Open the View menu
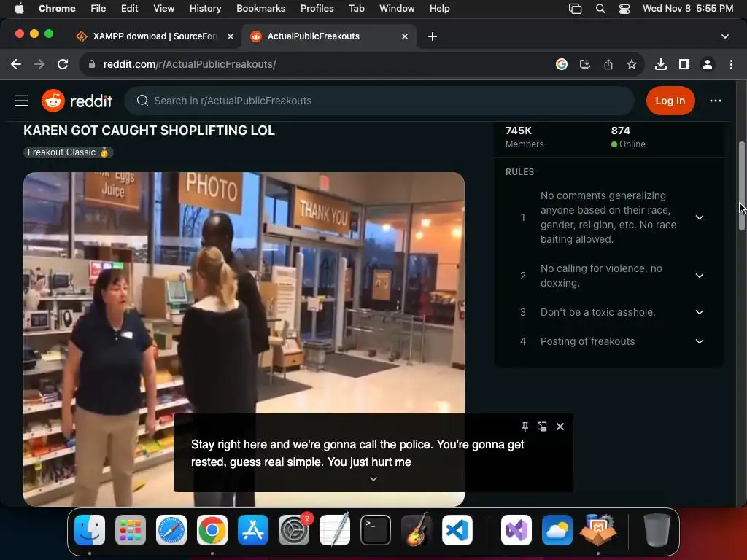Screen dimensions: 747x560 point(164,9)
